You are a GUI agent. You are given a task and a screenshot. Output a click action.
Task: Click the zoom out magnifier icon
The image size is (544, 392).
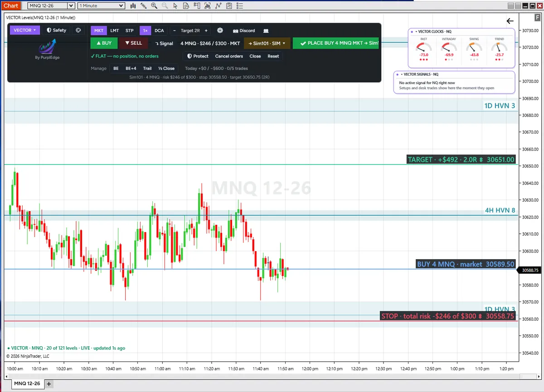[x=165, y=6]
